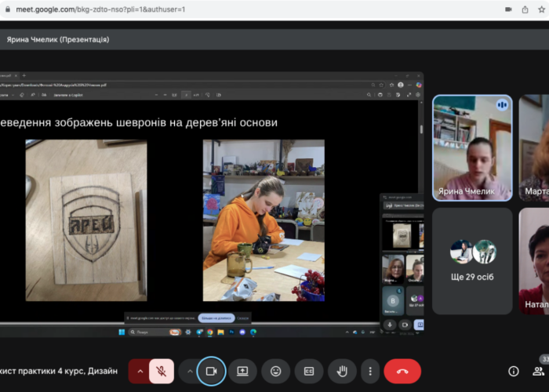Open the emoji reactions picker
This screenshot has width=549, height=392.
tap(276, 371)
